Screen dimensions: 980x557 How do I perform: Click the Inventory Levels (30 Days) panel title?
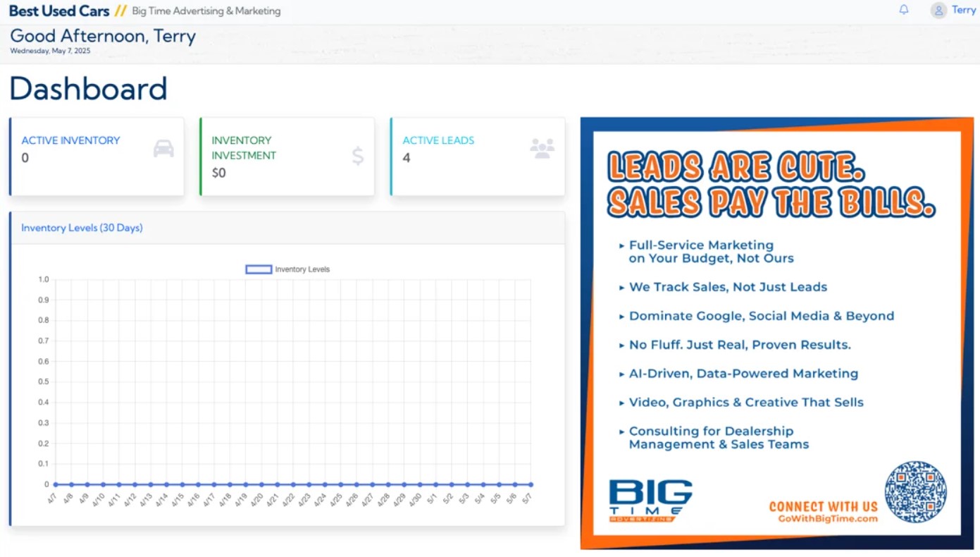[x=82, y=228]
